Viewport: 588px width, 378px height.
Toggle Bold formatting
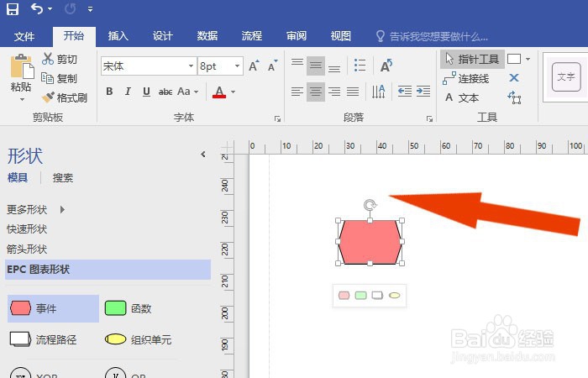click(109, 92)
